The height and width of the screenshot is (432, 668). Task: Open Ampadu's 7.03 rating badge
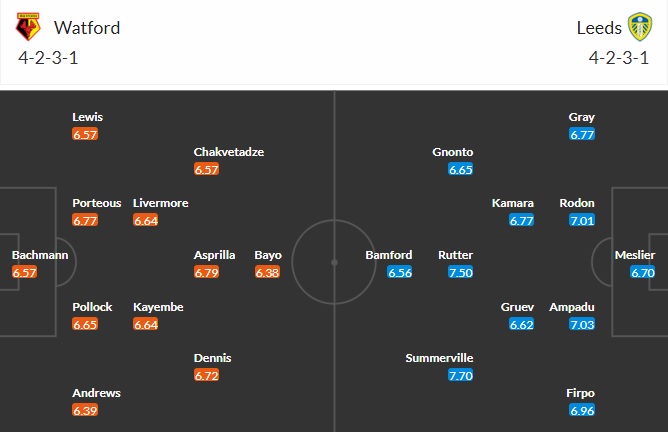[581, 324]
